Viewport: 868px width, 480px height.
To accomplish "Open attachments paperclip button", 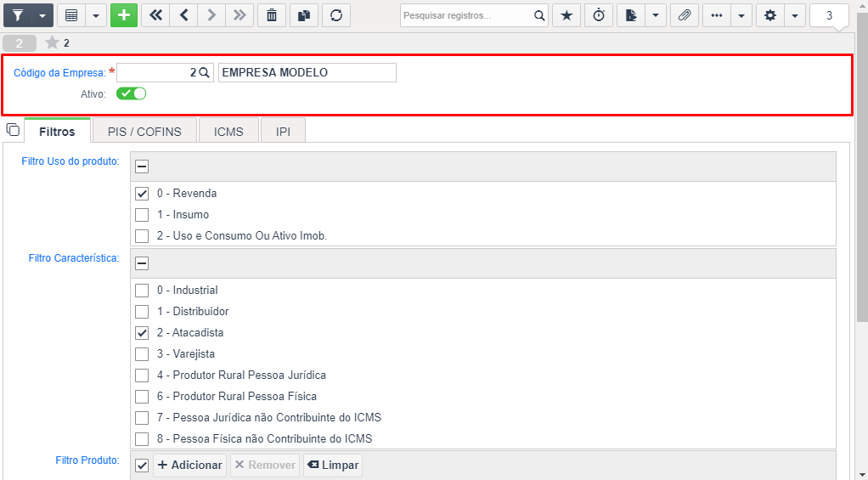I will point(685,15).
